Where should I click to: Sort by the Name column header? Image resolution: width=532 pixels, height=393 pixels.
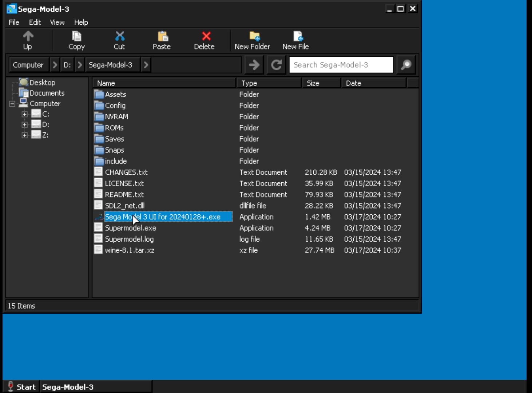pos(164,83)
